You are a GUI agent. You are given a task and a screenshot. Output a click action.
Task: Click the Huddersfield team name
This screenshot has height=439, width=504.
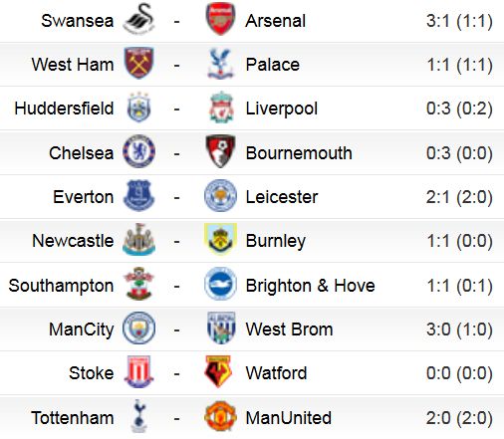click(x=64, y=109)
